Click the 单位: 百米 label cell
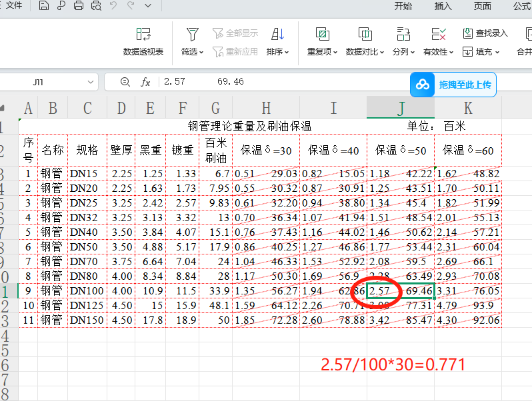Image resolution: width=532 pixels, height=401 pixels. click(436, 126)
